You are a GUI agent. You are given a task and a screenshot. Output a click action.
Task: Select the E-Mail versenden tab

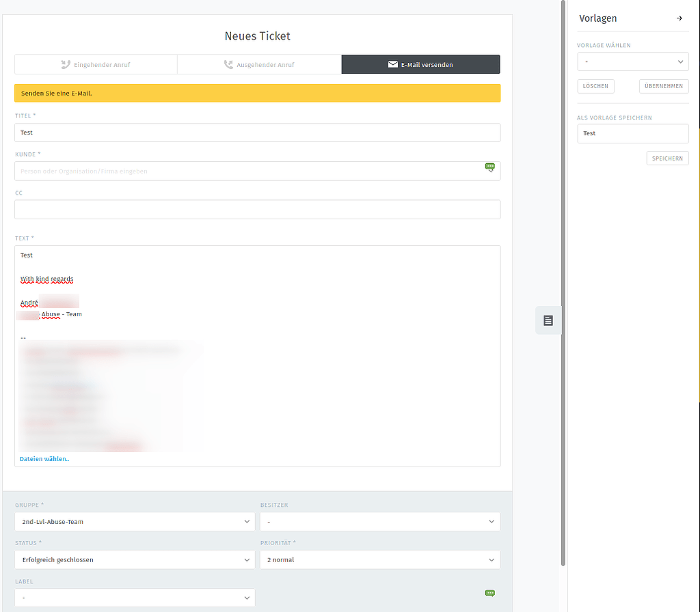pyautogui.click(x=420, y=64)
